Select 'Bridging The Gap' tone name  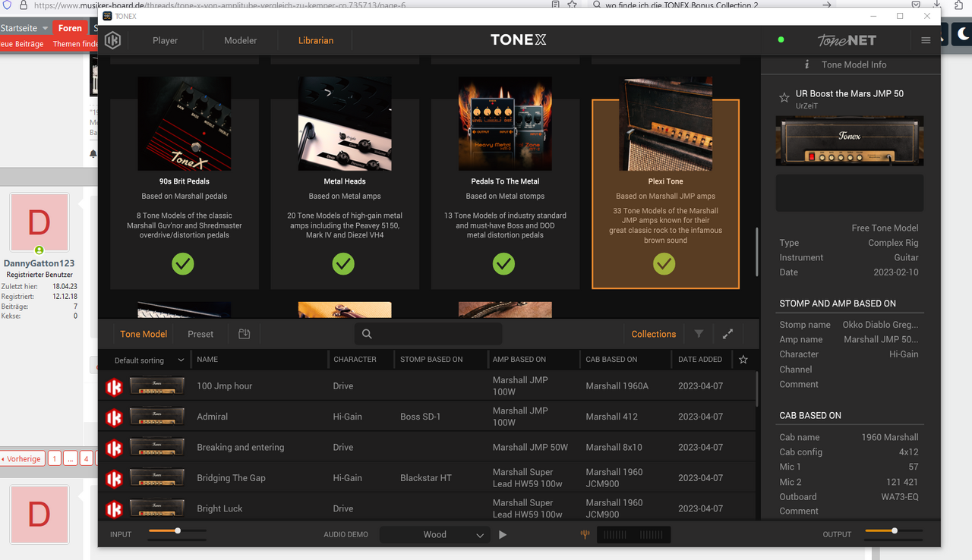pos(231,478)
